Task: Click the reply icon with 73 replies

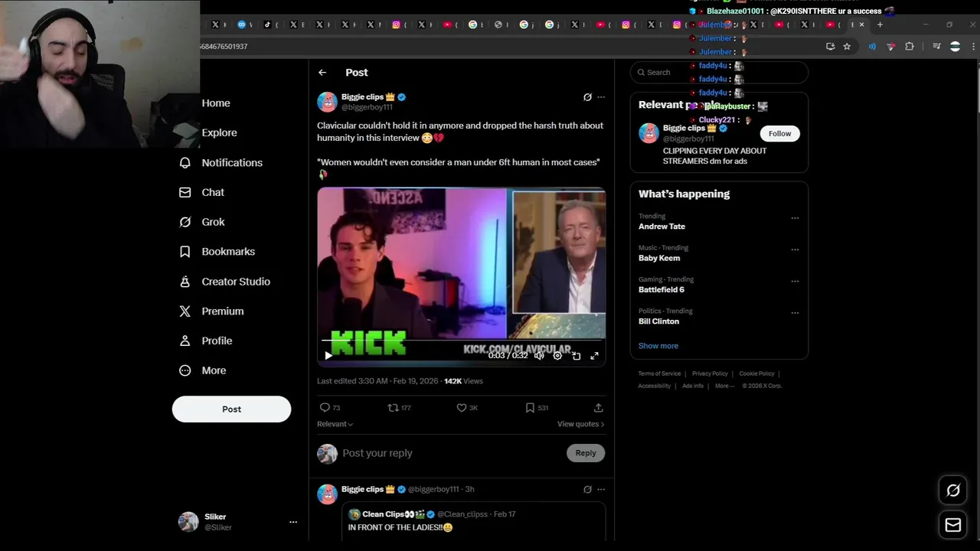Action: (x=325, y=408)
